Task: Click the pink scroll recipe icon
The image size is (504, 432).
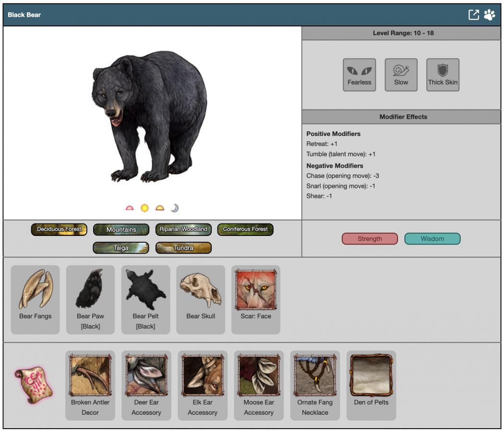Action: 33,385
